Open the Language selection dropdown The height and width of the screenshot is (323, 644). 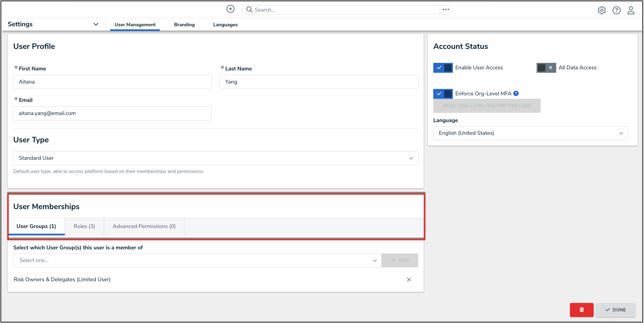coord(530,133)
